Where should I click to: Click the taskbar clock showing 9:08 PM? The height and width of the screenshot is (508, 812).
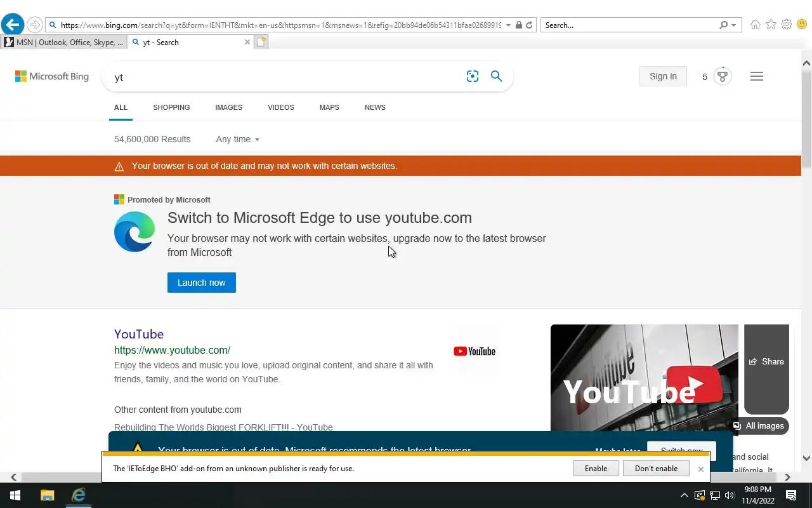click(x=757, y=495)
